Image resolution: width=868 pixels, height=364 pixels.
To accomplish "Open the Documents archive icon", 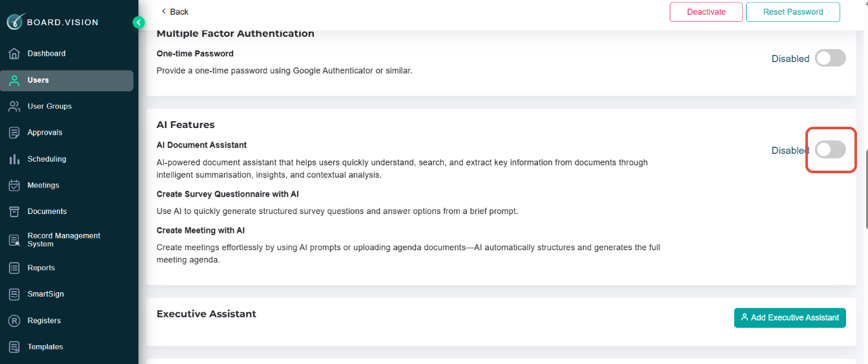I will point(14,211).
